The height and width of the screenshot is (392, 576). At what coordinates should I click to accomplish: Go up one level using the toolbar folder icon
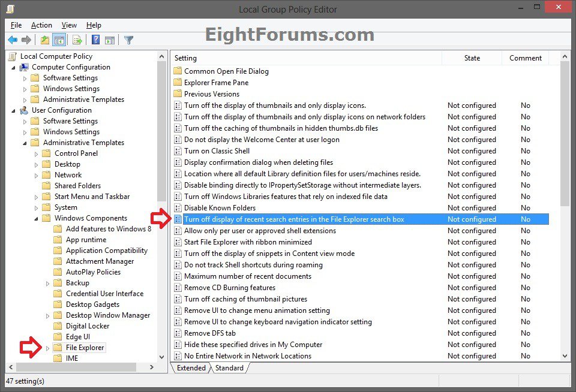tap(45, 40)
